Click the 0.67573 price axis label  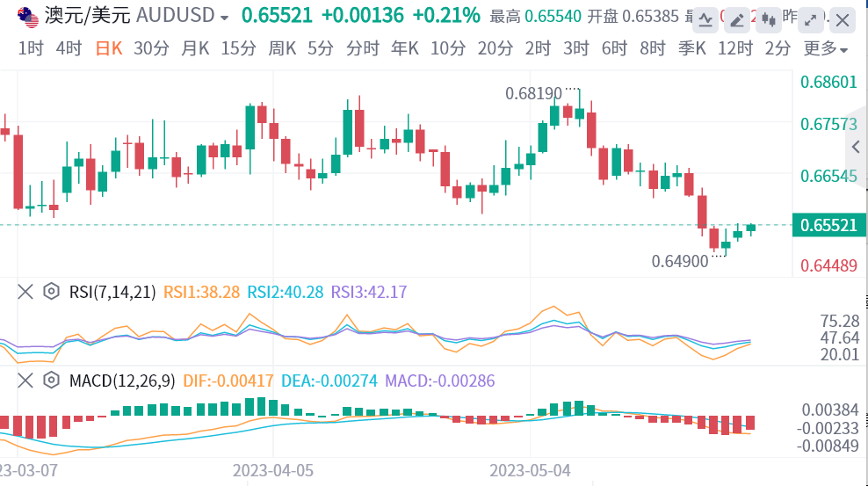828,124
